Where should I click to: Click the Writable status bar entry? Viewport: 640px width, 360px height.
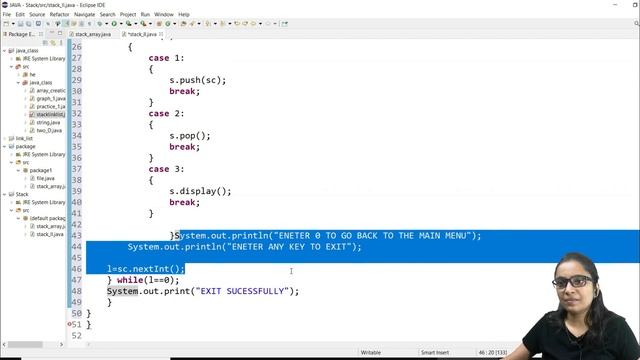pyautogui.click(x=371, y=352)
